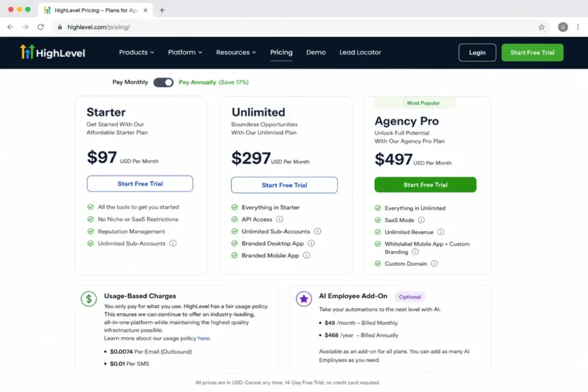The image size is (588, 392).
Task: Click '$0.0074 Per Email (Outbound)' text
Action: pos(151,351)
